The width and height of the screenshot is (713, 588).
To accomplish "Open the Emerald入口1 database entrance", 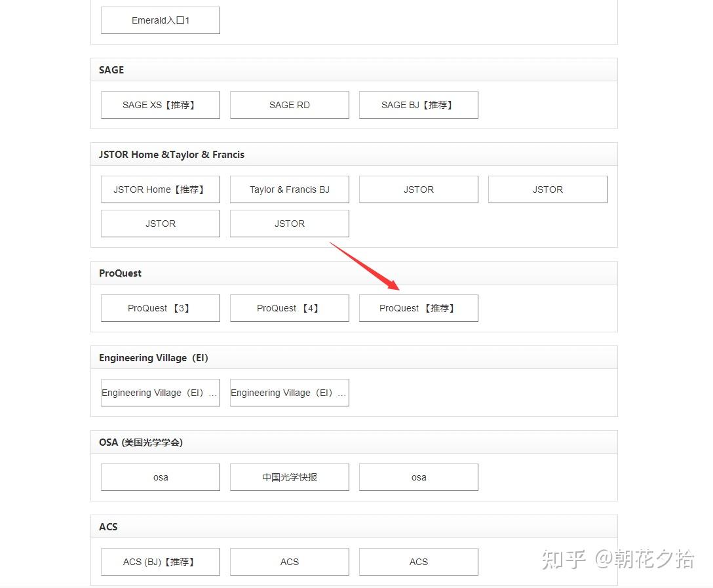I will (x=160, y=20).
